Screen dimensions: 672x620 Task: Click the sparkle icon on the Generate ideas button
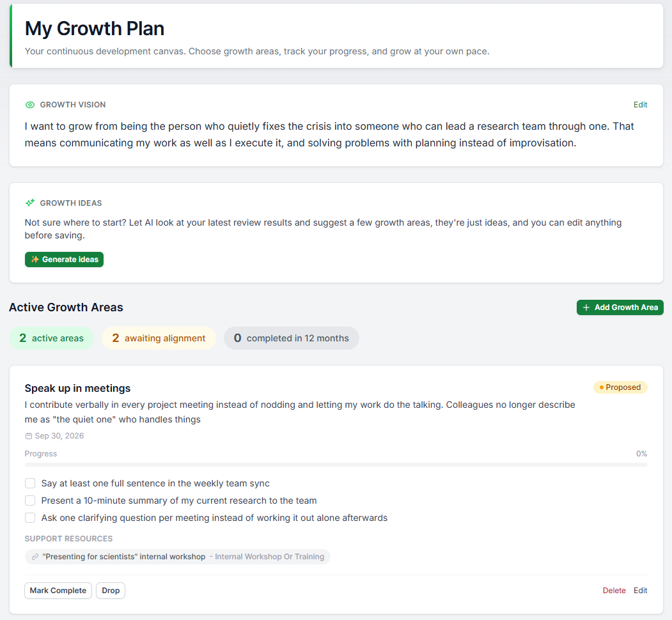pos(35,260)
